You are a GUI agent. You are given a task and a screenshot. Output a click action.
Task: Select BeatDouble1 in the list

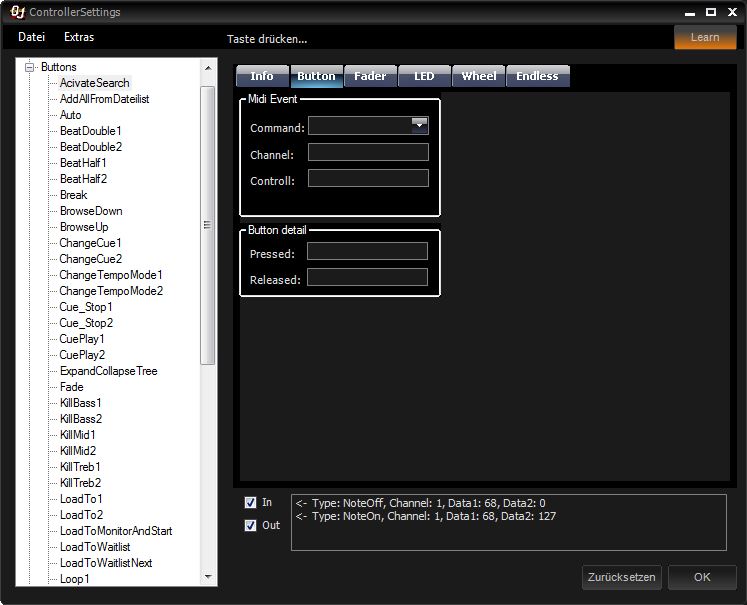pos(91,131)
